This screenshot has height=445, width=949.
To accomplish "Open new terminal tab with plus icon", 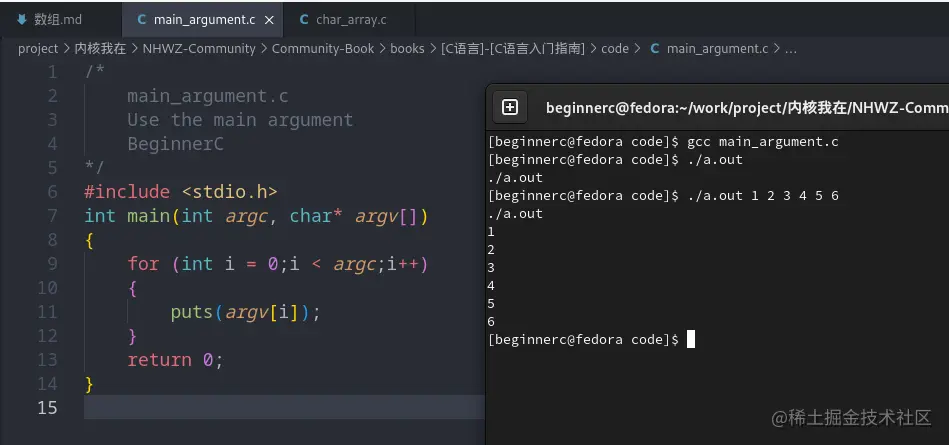I will pos(510,107).
